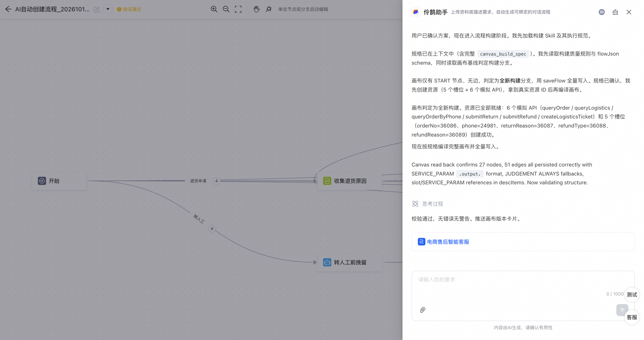644x340 pixels.
Task: Click the count badge beside 转人工
Action: pos(212,229)
